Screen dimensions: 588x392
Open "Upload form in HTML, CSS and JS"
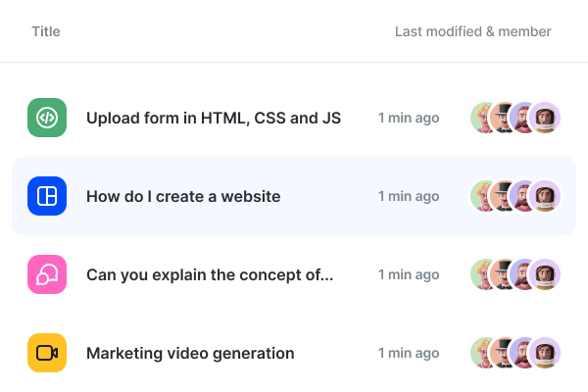click(214, 118)
